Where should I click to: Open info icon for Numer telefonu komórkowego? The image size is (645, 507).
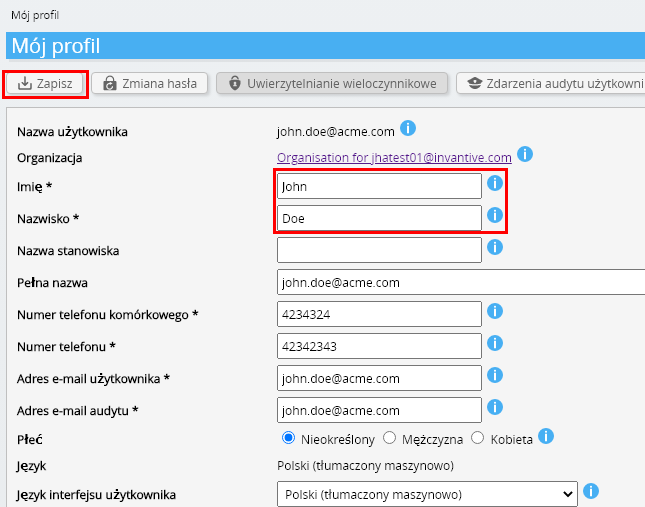pyautogui.click(x=495, y=311)
